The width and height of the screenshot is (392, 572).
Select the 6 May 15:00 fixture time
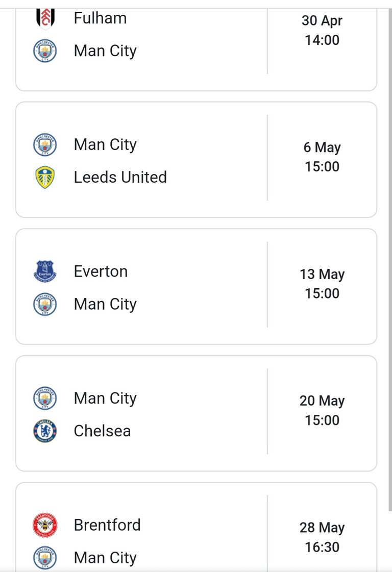322,157
